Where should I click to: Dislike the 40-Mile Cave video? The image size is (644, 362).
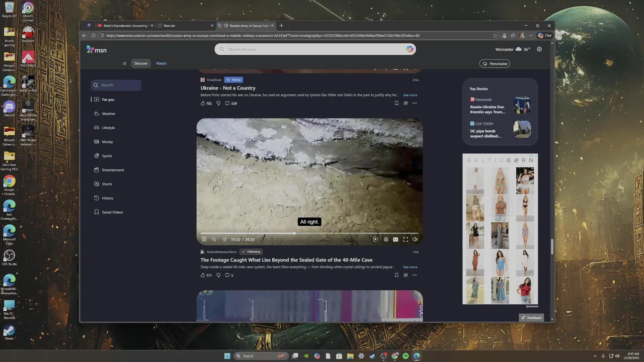pos(218,275)
